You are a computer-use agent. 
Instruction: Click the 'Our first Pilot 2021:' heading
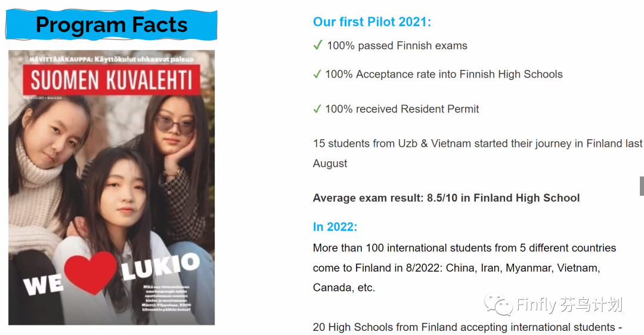[372, 22]
